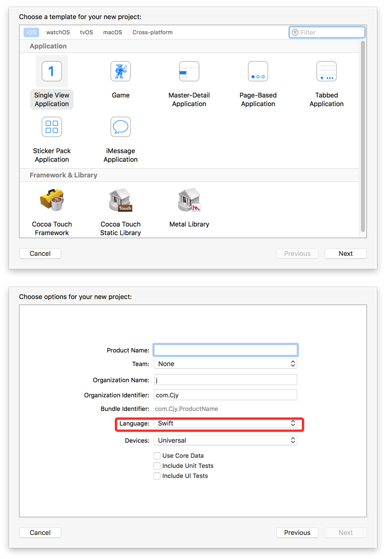Click the template list vertical scrollbar

(x=363, y=137)
